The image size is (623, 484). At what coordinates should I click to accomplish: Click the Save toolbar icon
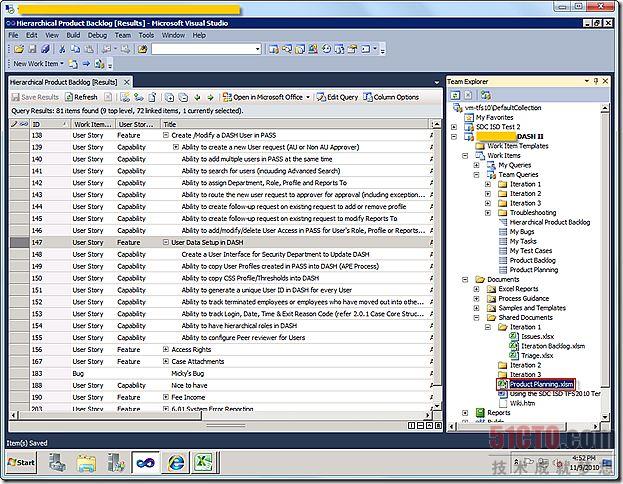(33, 49)
